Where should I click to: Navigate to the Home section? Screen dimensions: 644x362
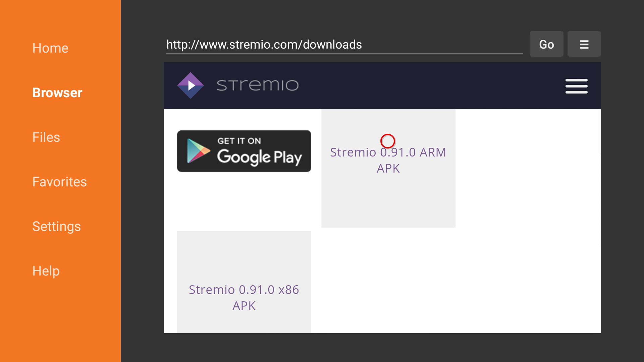50,48
